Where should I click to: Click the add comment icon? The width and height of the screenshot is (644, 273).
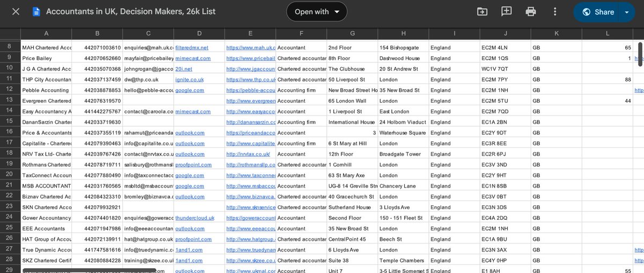[x=506, y=11]
